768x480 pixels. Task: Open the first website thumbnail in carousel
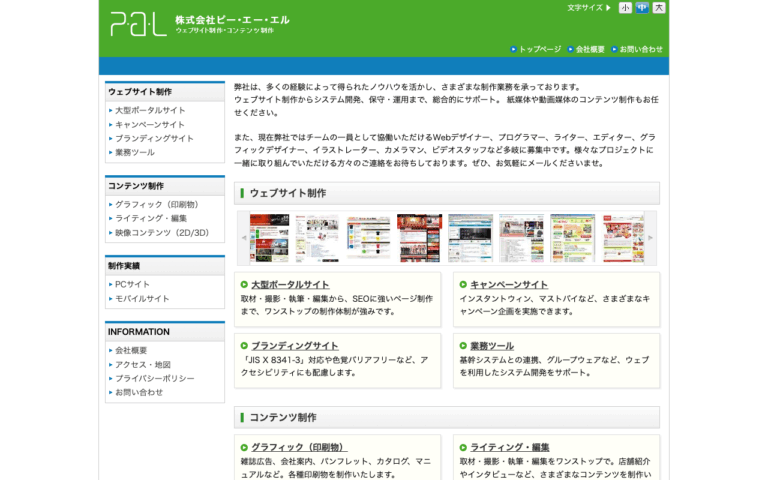pos(269,238)
